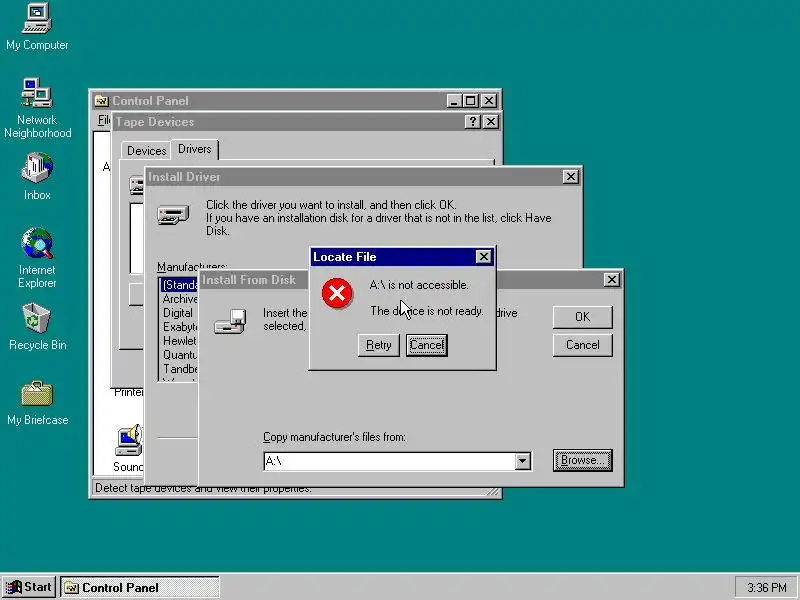Close the Install From Disk dialog
Viewport: 800px width, 600px height.
[x=611, y=280]
